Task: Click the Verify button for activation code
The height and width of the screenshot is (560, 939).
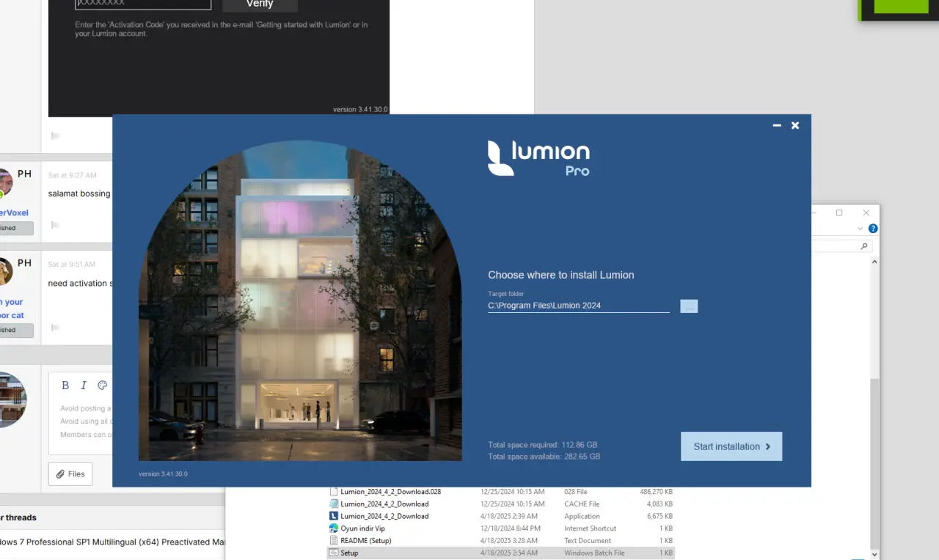Action: click(x=260, y=4)
